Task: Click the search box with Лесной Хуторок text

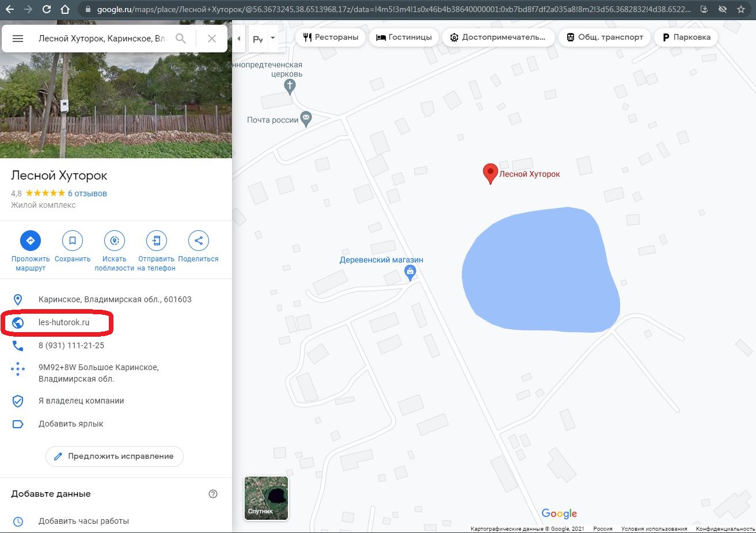Action: (102, 39)
